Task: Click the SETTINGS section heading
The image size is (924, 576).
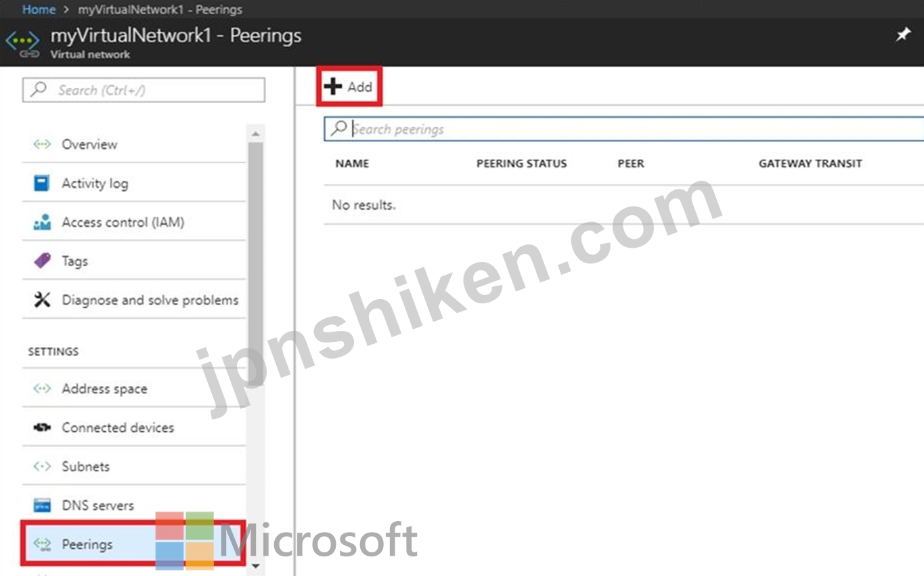Action: pyautogui.click(x=53, y=351)
